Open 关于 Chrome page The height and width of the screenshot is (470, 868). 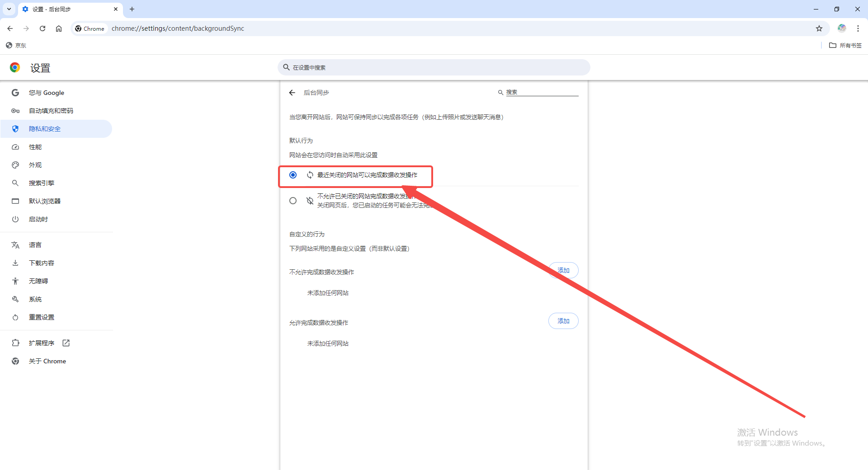click(x=56, y=361)
